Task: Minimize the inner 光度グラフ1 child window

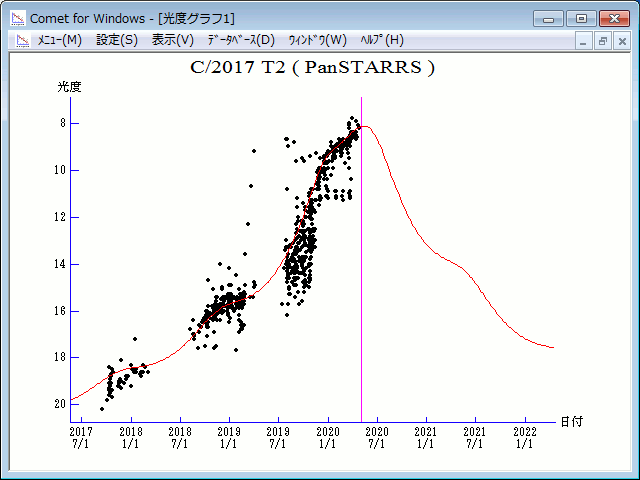Action: pyautogui.click(x=583, y=41)
